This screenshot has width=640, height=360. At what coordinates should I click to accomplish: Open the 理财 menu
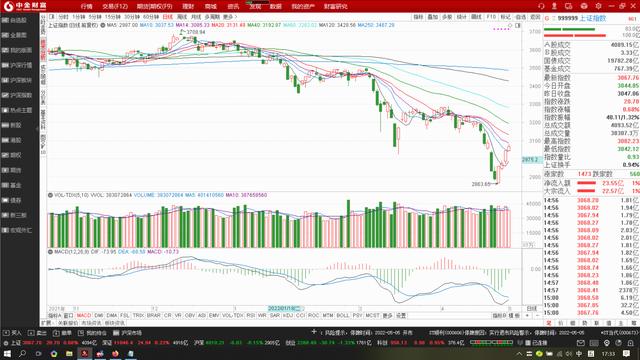click(188, 7)
